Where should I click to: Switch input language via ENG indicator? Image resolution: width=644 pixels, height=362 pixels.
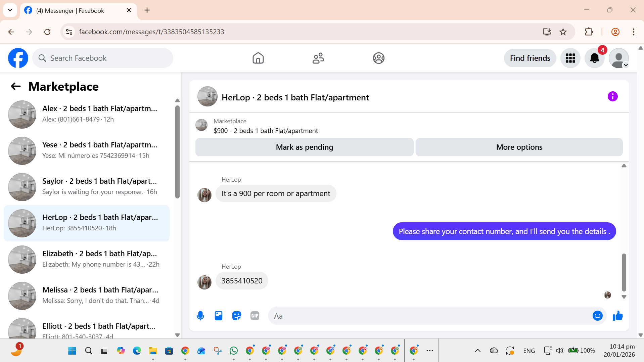point(529,351)
